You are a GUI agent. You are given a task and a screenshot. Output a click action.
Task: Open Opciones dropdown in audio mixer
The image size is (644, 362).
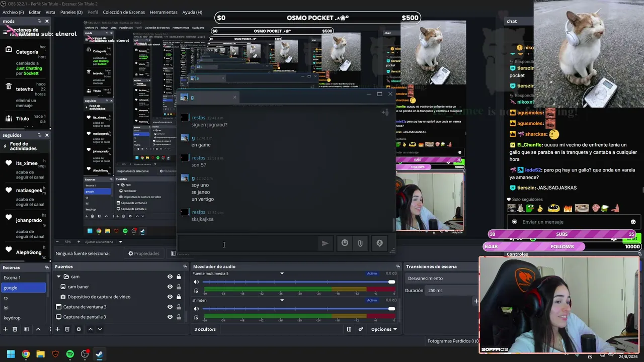point(384,329)
